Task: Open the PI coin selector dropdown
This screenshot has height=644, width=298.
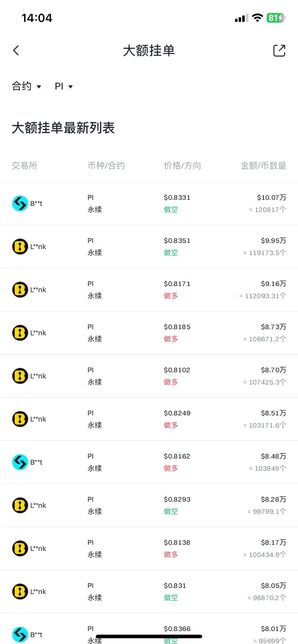Action: click(64, 86)
